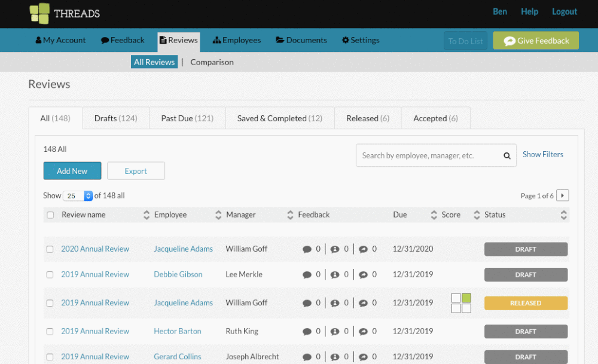Image resolution: width=598 pixels, height=364 pixels.
Task: Open Gerard Collins employee link
Action: [178, 357]
